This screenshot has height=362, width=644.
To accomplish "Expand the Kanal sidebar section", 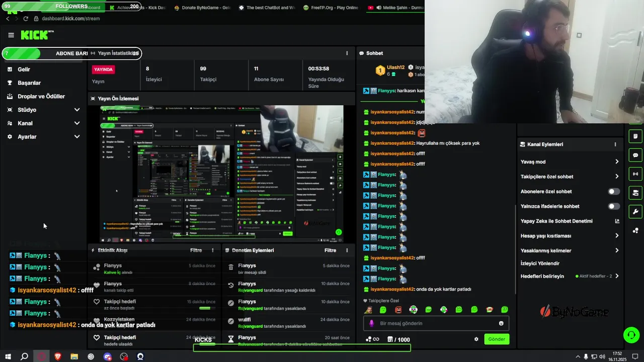I will pyautogui.click(x=44, y=123).
